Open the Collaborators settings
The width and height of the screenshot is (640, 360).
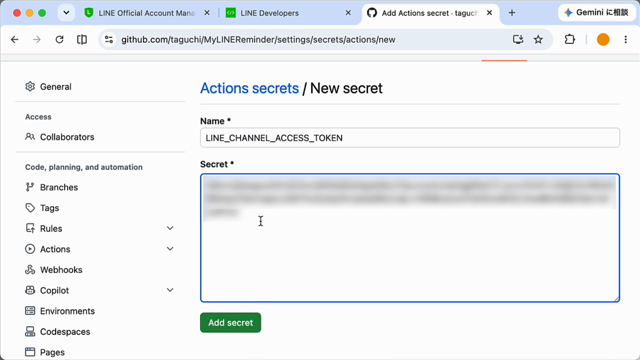(67, 137)
